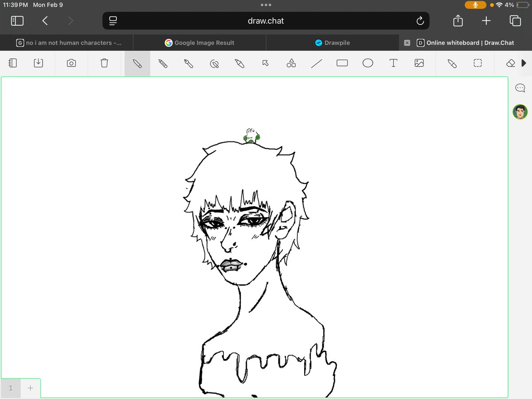Add a new page with plus
Image resolution: width=532 pixels, height=399 pixels.
[x=30, y=388]
